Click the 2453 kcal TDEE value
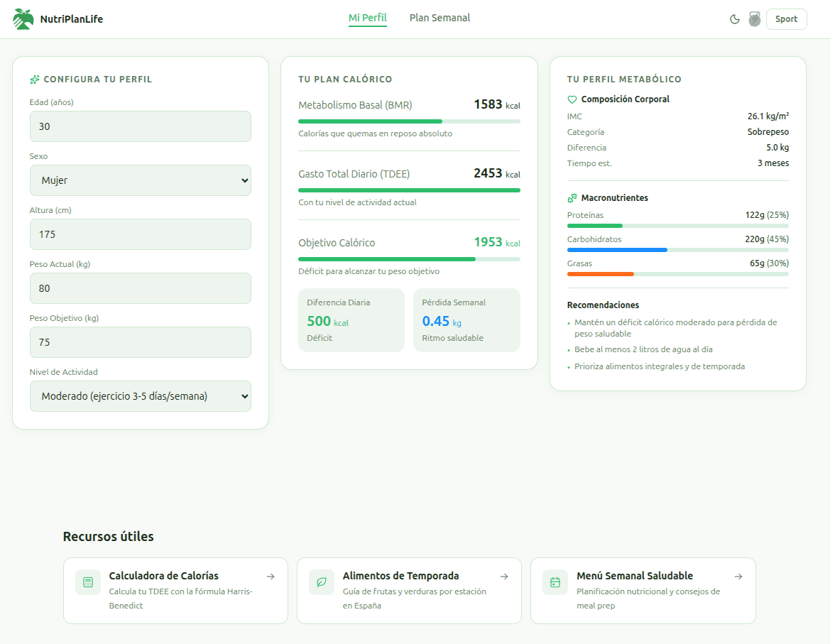Viewport: 830px width, 644px height. click(x=497, y=173)
